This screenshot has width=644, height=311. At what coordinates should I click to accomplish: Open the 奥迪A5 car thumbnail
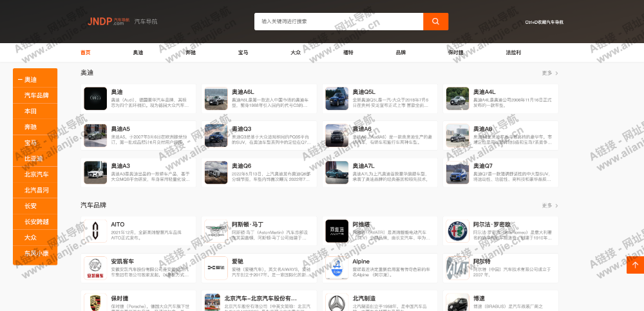coord(95,136)
